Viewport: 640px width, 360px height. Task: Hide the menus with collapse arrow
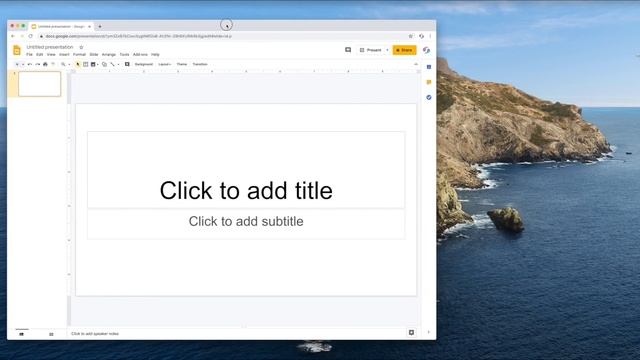tap(416, 64)
